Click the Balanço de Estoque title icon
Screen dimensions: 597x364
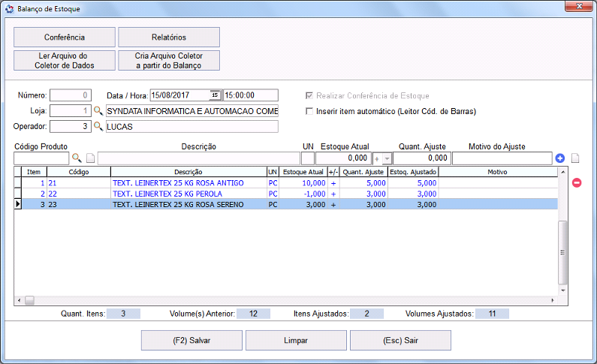(10, 9)
